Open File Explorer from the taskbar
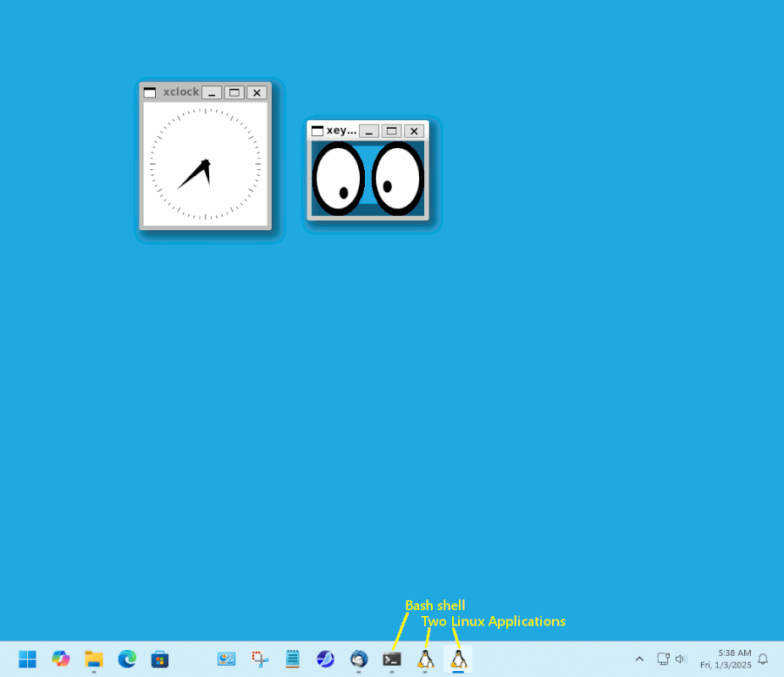784x677 pixels. pyautogui.click(x=93, y=659)
